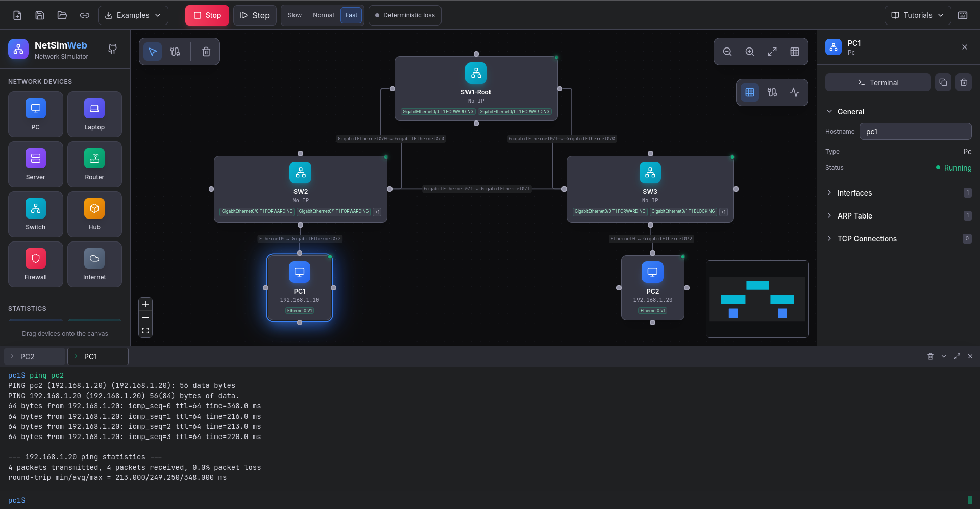Click the share link icon
Screen dimensions: 980x509
85,15
